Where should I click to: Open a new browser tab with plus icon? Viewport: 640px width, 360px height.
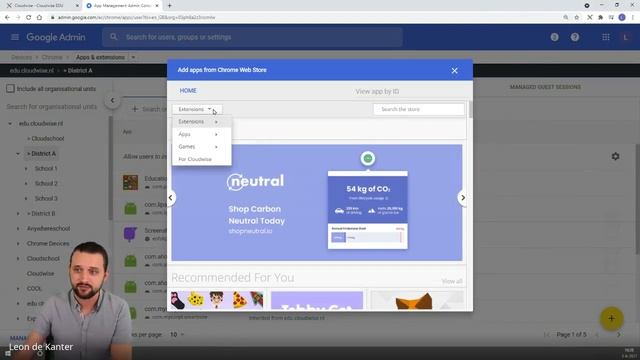click(169, 6)
